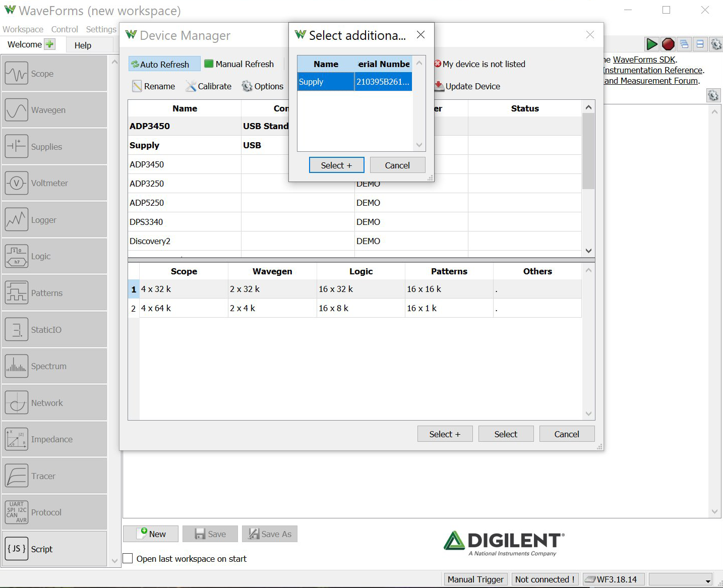The height and width of the screenshot is (588, 723).
Task: Click the New workspace button
Action: (x=151, y=534)
